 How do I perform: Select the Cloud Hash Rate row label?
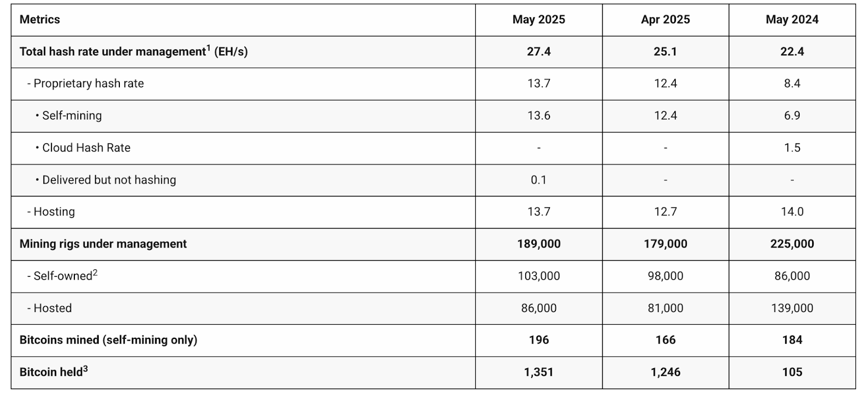(86, 148)
